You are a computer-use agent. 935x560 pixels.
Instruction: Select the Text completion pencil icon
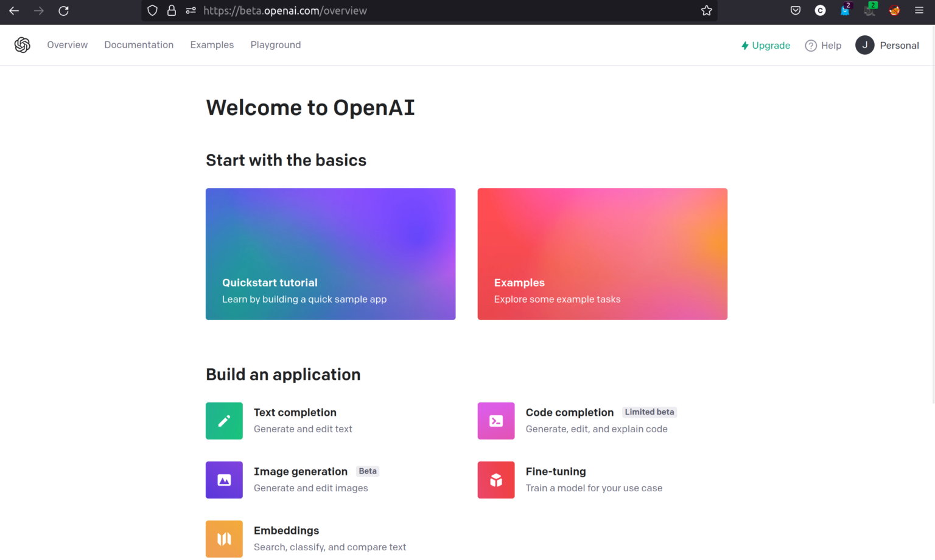point(224,421)
